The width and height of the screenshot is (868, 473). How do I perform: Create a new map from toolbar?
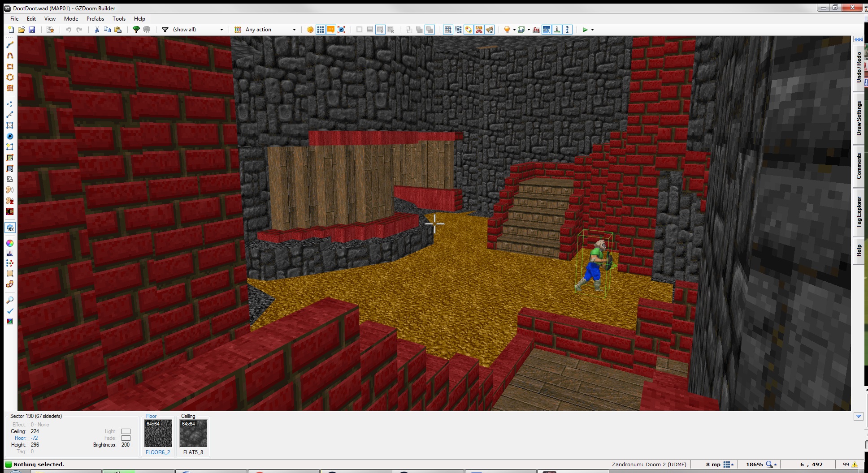(x=11, y=30)
